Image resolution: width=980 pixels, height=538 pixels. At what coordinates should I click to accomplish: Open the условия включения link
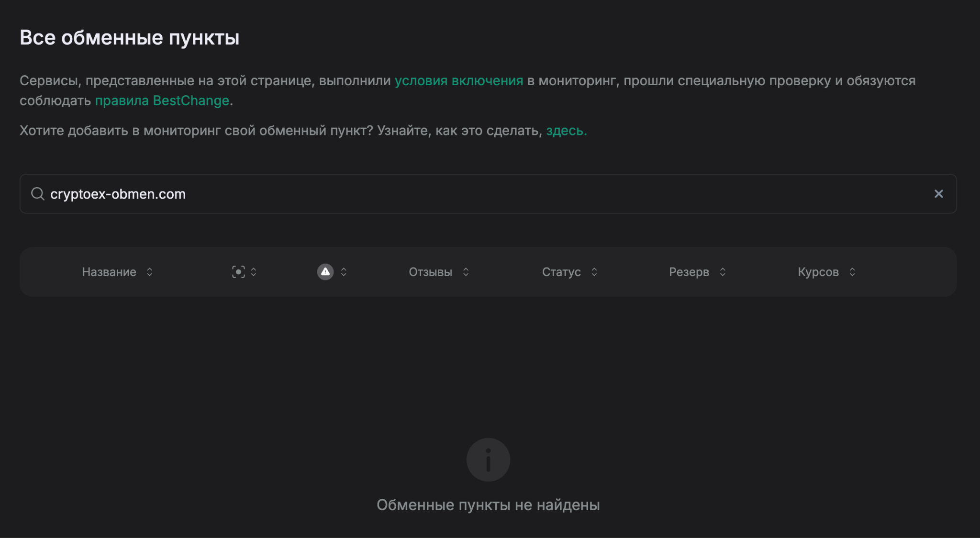(x=458, y=81)
